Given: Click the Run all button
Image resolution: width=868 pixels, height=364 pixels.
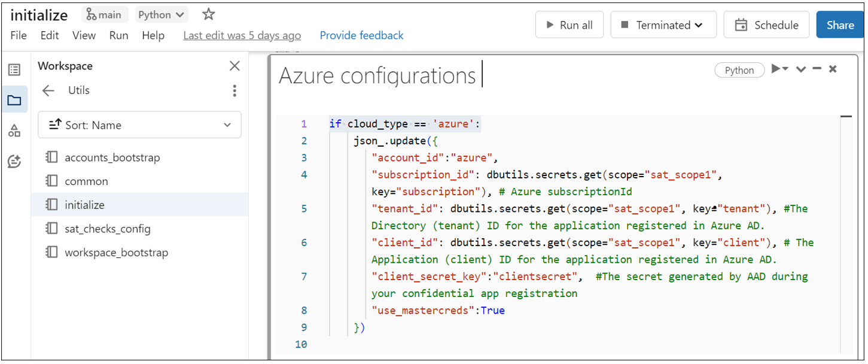Looking at the screenshot, I should (x=569, y=25).
